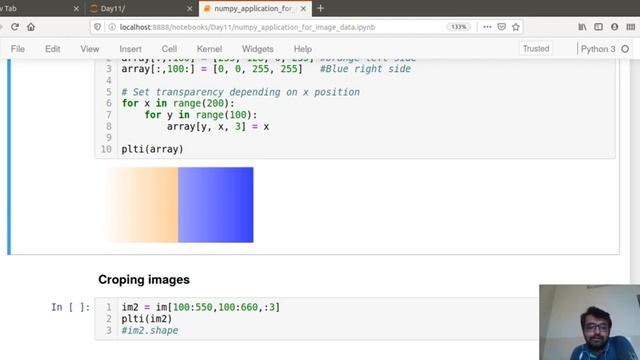Click the #Blue right side comment
This screenshot has height=360, width=640.
tap(365, 69)
